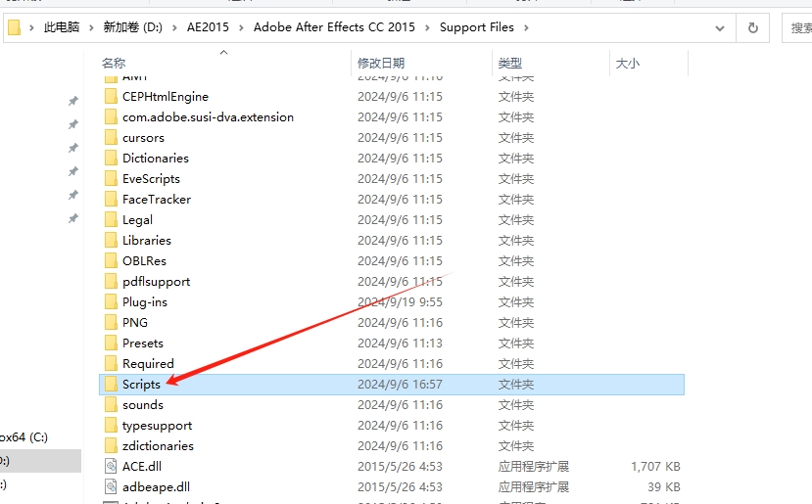Select the D: drive in navigation pane
This screenshot has width=812, height=504.
click(x=40, y=461)
